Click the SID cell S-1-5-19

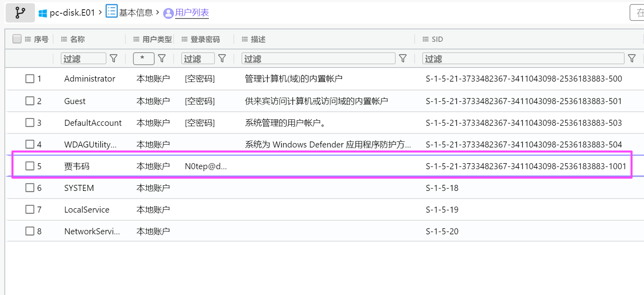tap(442, 209)
